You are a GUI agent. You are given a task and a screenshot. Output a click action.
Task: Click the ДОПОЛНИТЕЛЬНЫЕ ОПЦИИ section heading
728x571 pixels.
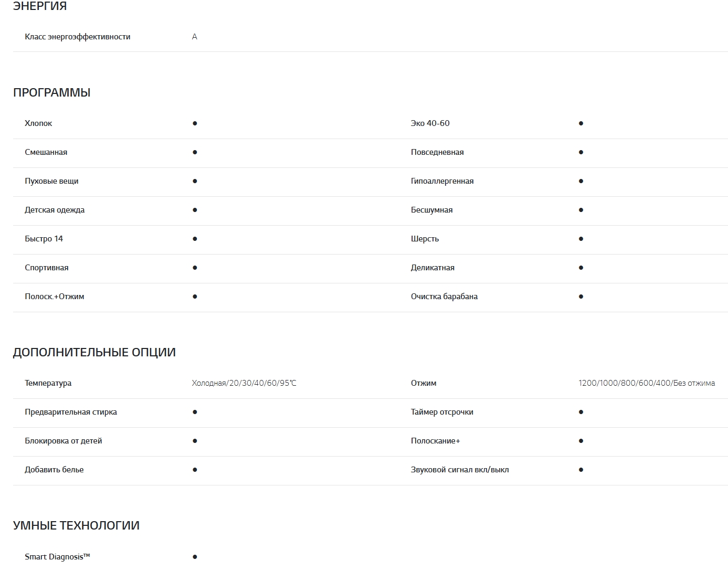(94, 352)
